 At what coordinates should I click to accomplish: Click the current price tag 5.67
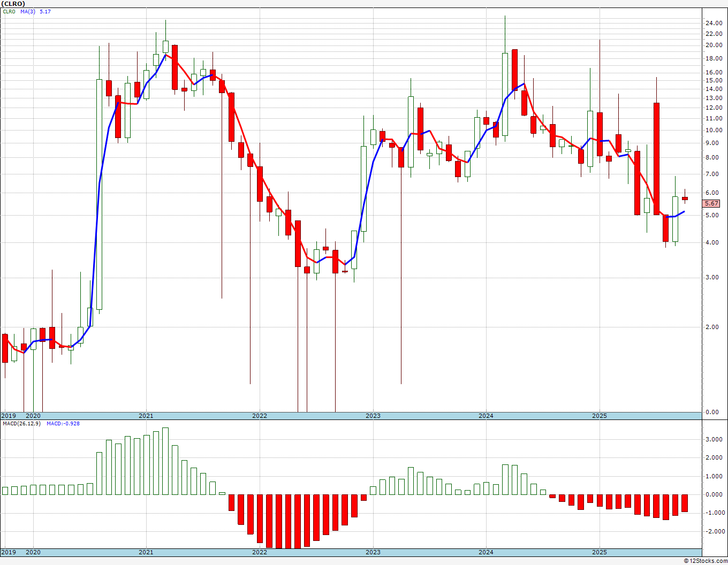[x=712, y=203]
